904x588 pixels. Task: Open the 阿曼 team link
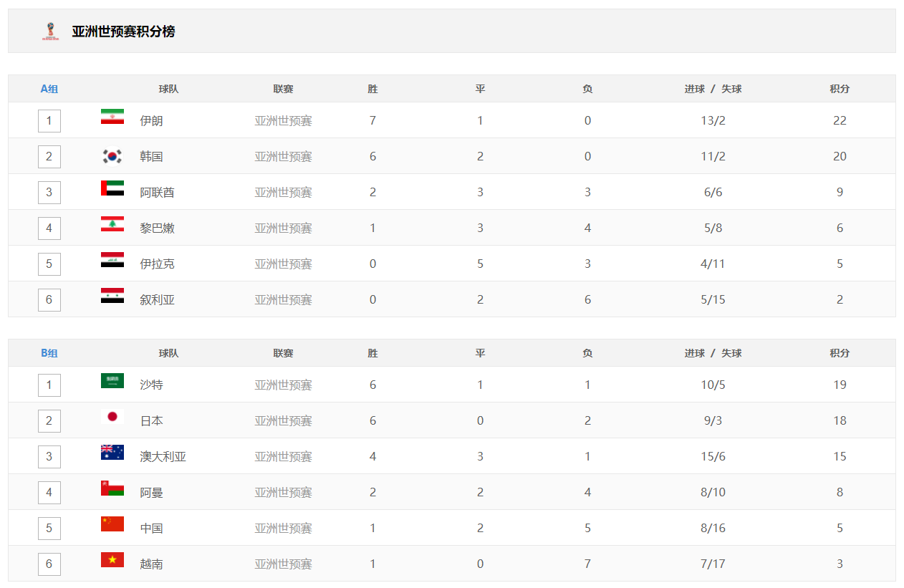point(152,492)
